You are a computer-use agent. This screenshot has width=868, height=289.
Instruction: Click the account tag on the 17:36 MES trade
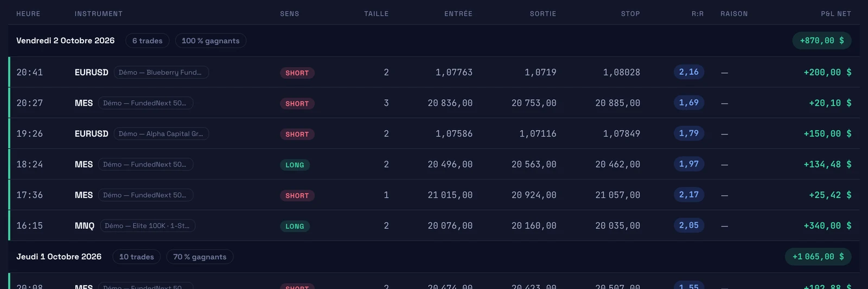(x=145, y=195)
